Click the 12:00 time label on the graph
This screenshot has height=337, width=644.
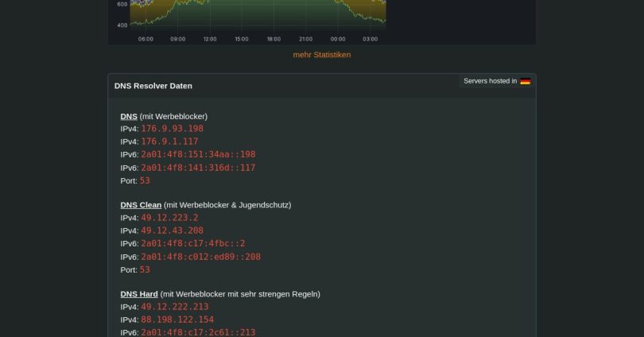coord(210,39)
